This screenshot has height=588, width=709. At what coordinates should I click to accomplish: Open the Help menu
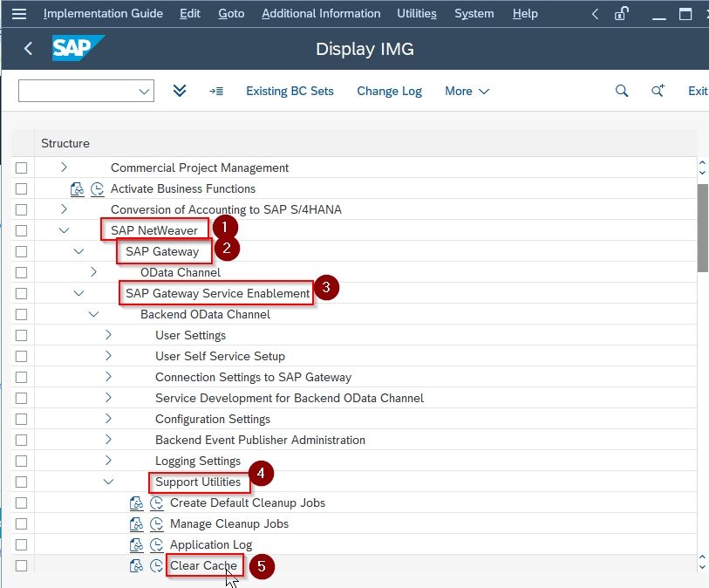click(x=525, y=14)
